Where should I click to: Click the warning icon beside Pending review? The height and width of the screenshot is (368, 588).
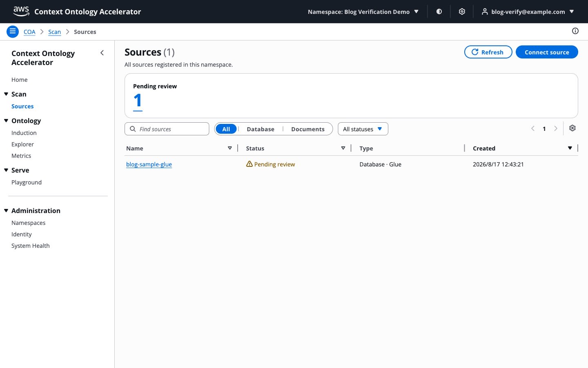[x=249, y=164]
